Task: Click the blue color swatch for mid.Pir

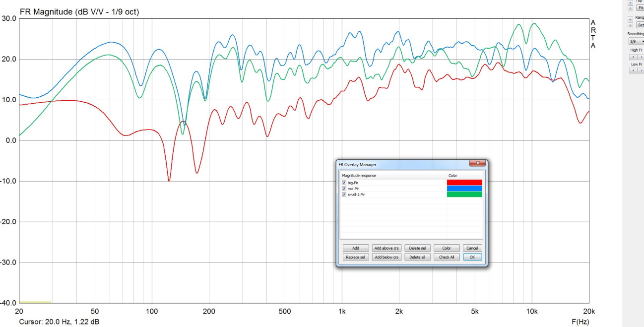Action: [464, 189]
